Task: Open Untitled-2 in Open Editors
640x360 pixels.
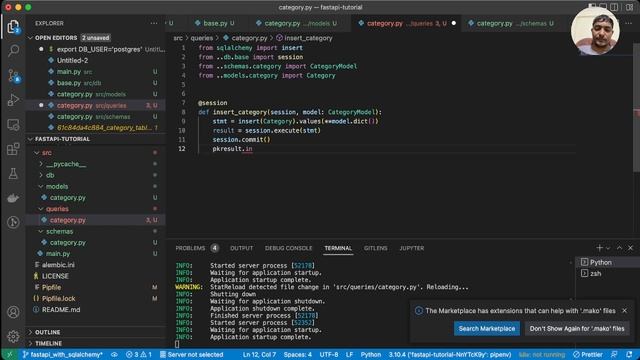Action: click(x=72, y=60)
